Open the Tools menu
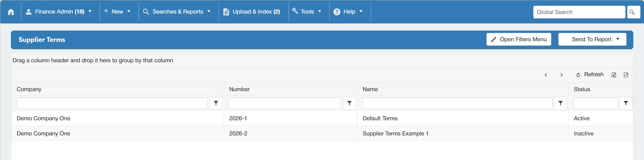Image resolution: width=644 pixels, height=160 pixels. [307, 12]
